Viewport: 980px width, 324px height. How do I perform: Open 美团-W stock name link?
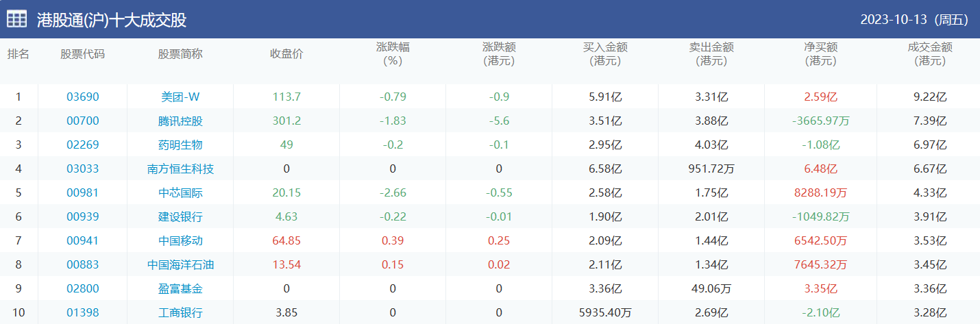pos(180,97)
